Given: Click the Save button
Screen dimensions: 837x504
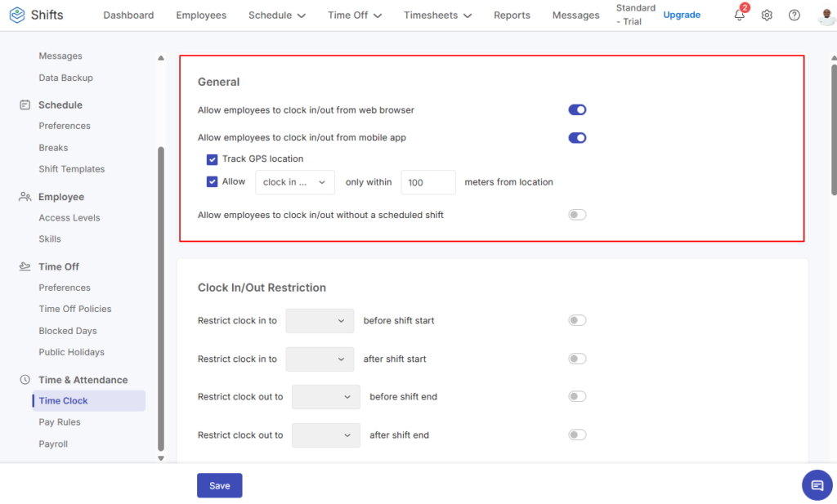Looking at the screenshot, I should pyautogui.click(x=219, y=485).
